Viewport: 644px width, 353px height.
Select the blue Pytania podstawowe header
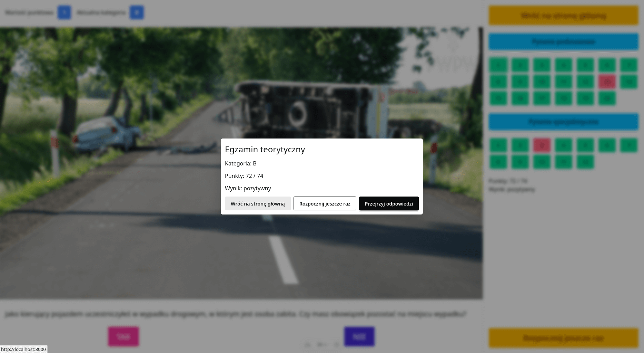click(x=563, y=42)
